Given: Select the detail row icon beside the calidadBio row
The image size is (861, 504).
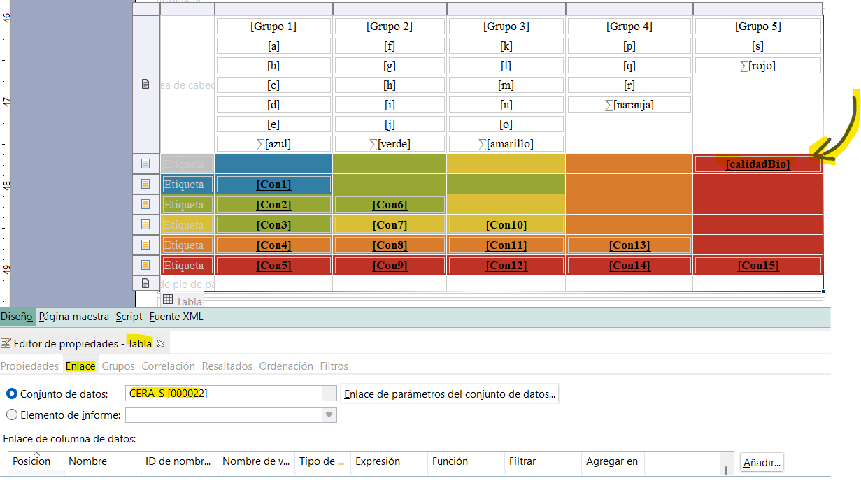Looking at the screenshot, I should point(145,164).
